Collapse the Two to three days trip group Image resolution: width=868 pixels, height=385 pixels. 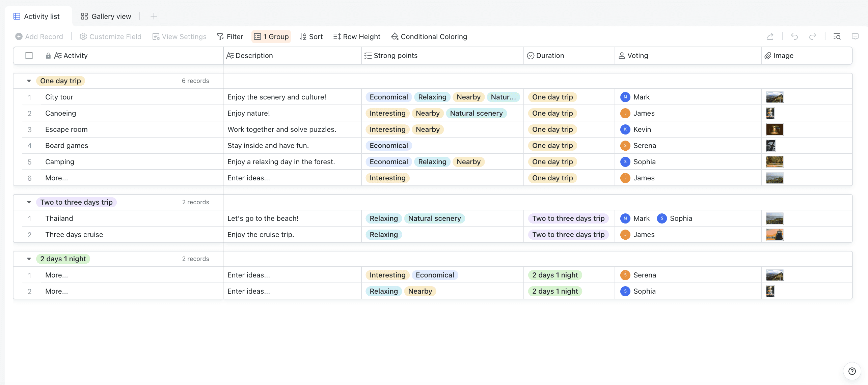point(29,202)
